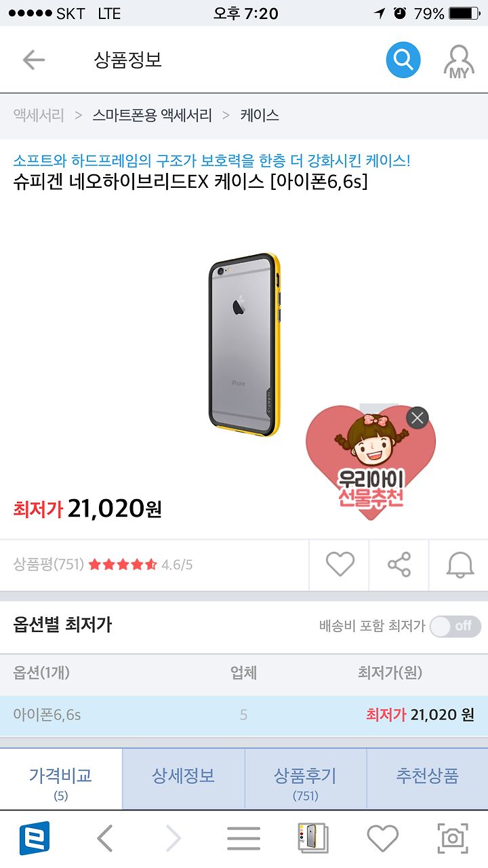Open the camera scan icon in bottom bar
Screen dimensions: 488x868
coord(452,839)
